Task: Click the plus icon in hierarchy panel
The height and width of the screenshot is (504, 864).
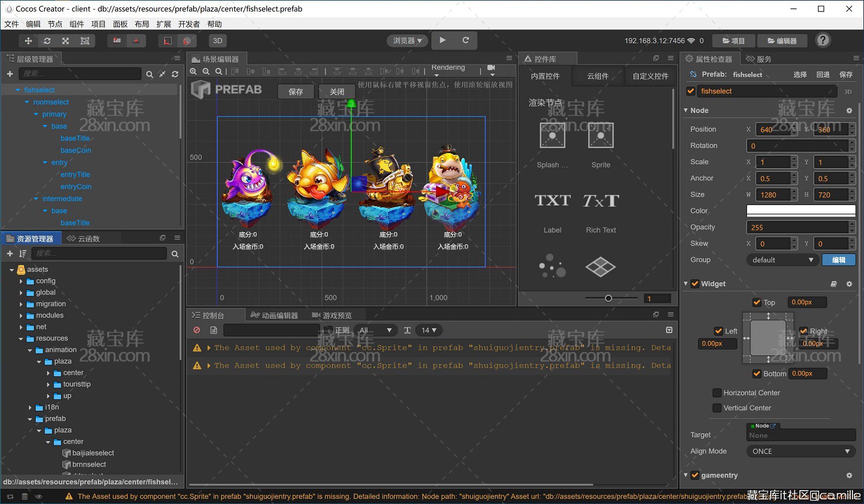Action: (x=10, y=74)
